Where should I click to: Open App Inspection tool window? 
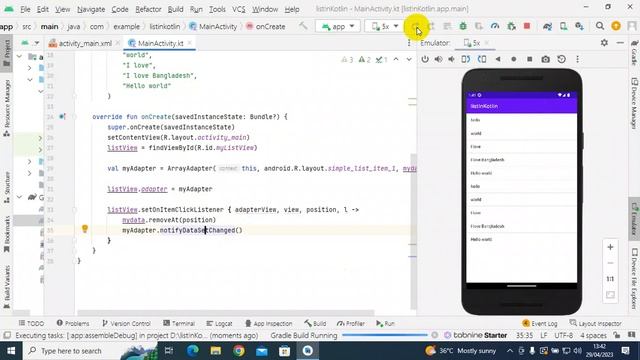point(269,323)
